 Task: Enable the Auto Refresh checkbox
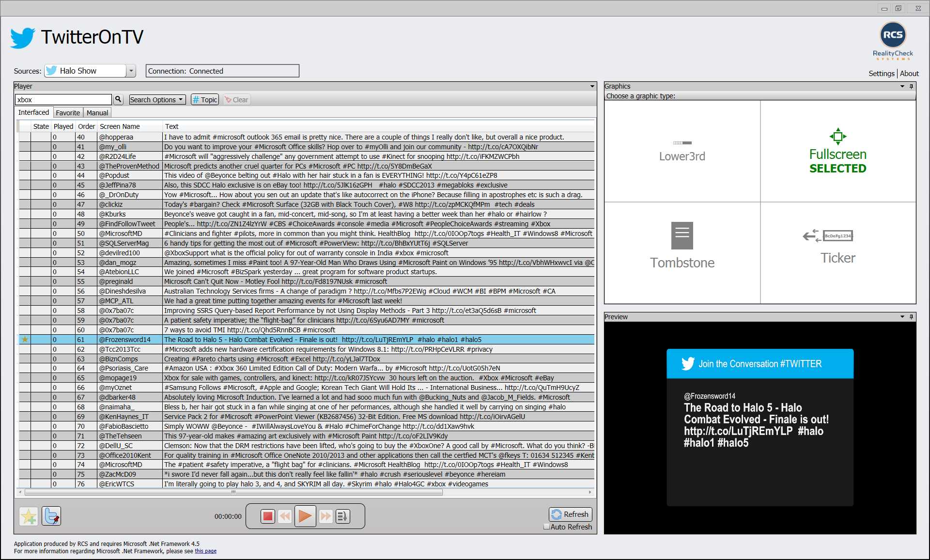tap(547, 527)
